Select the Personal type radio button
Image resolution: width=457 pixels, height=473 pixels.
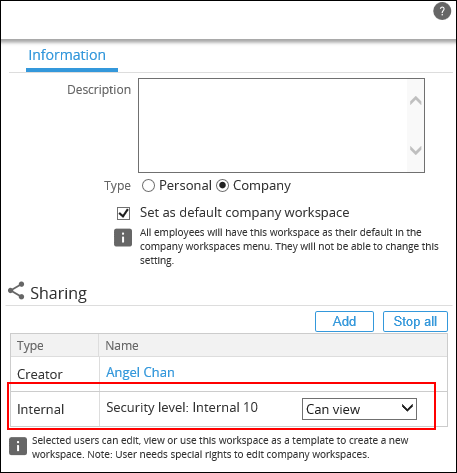tap(148, 186)
